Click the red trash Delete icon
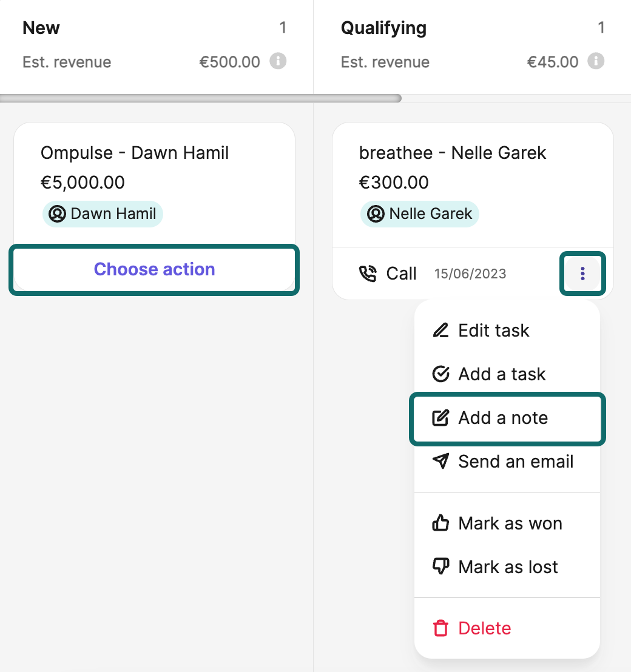The height and width of the screenshot is (672, 631). click(x=440, y=628)
